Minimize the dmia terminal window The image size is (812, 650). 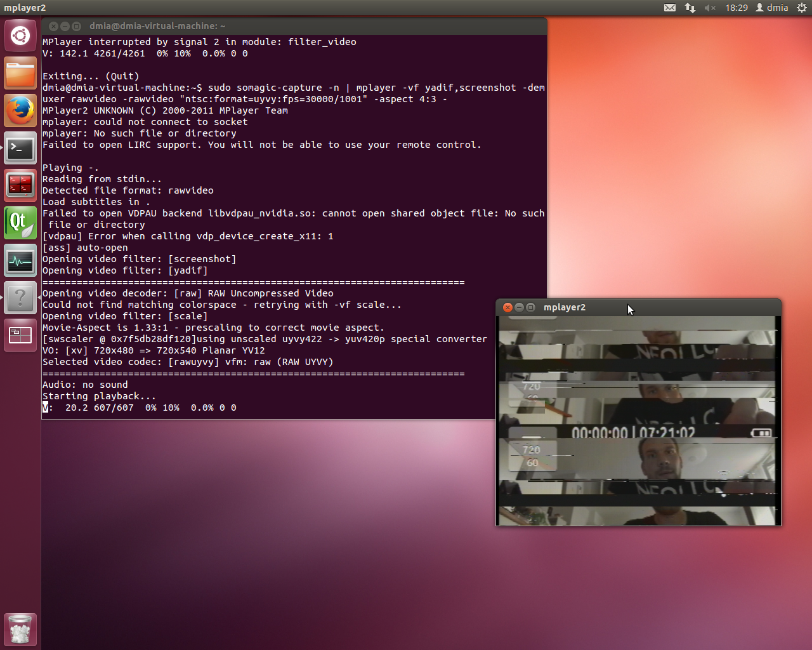click(x=65, y=26)
